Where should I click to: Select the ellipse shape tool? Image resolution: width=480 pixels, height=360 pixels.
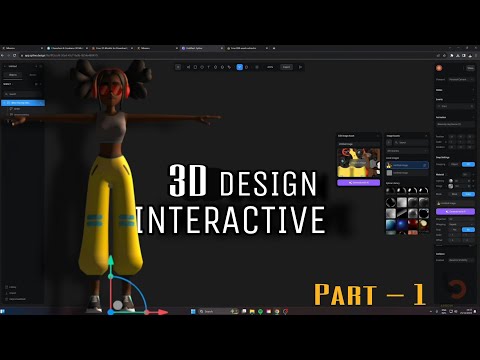click(202, 67)
